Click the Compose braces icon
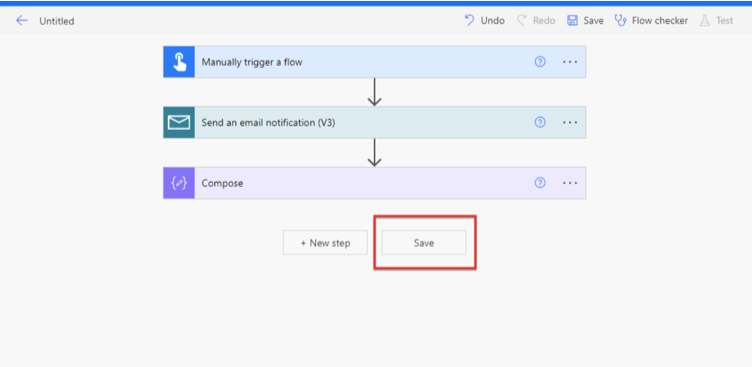752x367 pixels. [179, 183]
